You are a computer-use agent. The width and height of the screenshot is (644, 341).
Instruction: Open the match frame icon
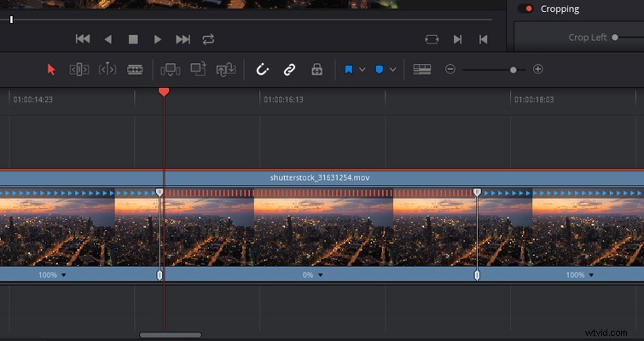point(432,39)
